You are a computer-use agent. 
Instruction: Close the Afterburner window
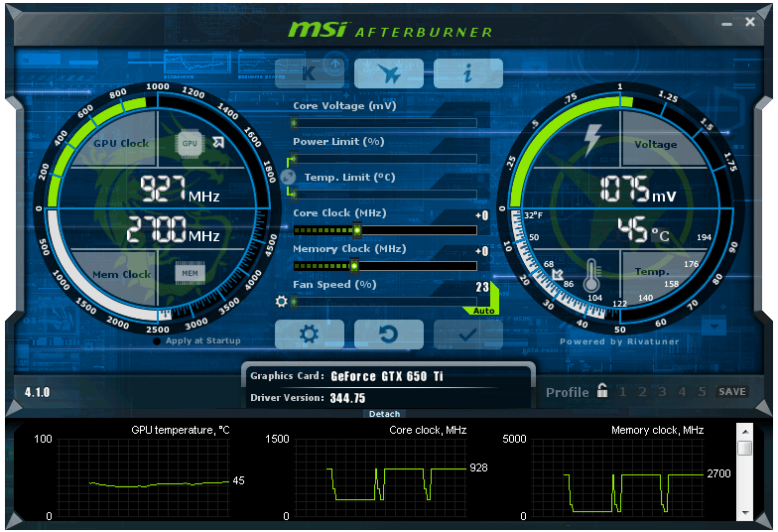click(750, 22)
